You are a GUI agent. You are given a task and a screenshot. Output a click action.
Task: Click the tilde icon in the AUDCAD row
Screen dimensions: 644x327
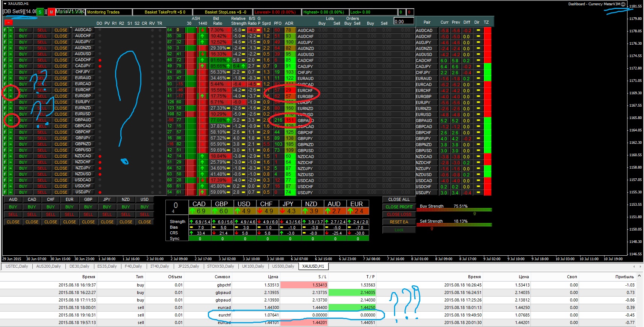pyautogui.click(x=11, y=30)
